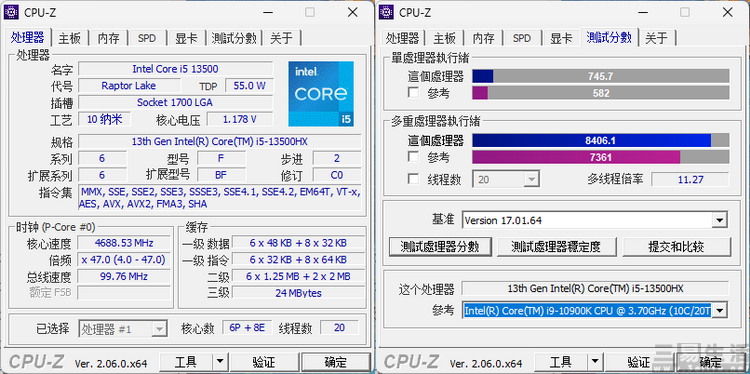Switch to 主板 tab in left window
Screen dimensions: 750x374
[x=69, y=38]
